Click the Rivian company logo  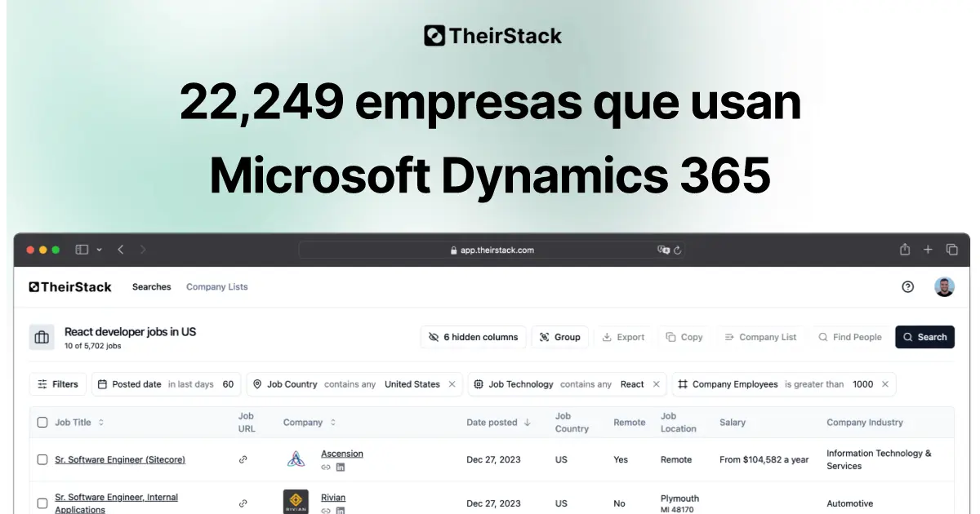(x=296, y=502)
